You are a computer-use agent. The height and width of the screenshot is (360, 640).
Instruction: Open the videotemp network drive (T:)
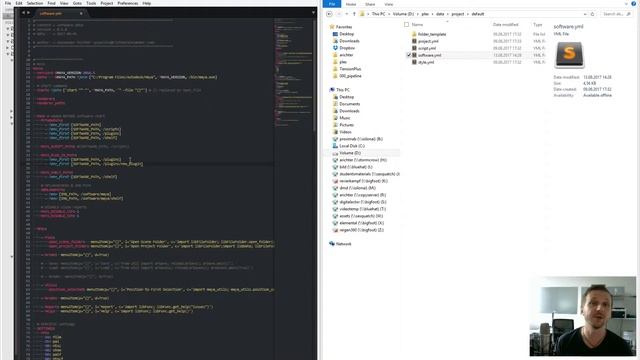point(362,209)
